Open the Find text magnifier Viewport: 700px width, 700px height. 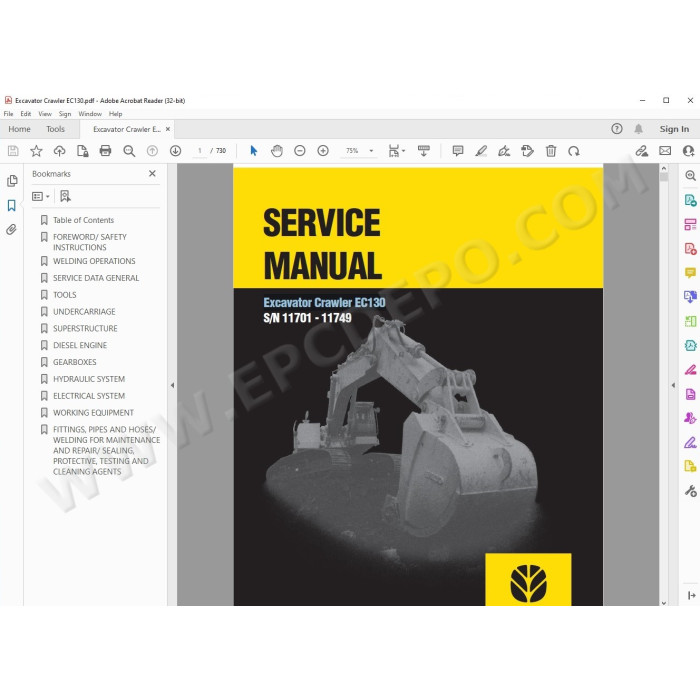point(129,151)
